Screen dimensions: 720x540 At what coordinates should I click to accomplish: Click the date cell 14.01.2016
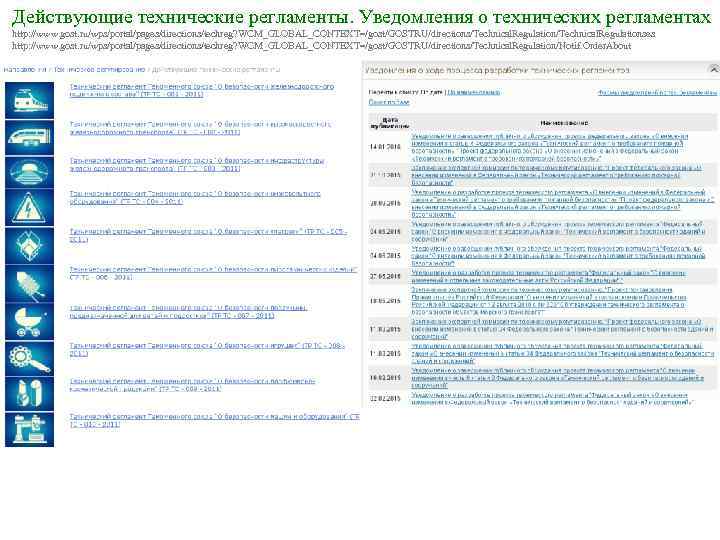pos(385,147)
